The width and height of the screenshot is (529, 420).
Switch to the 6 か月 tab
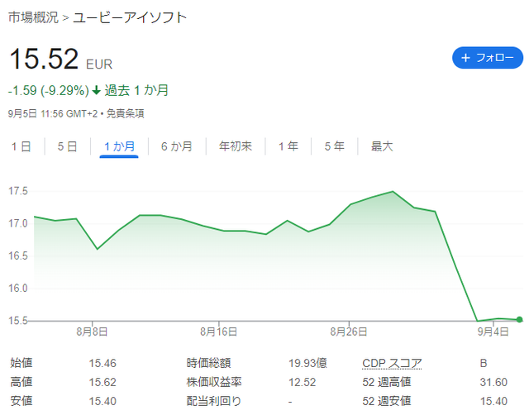click(177, 146)
